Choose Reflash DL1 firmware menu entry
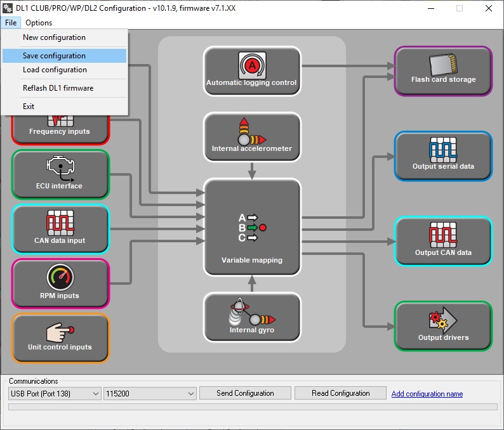Screen dimensions: 504x430 pyautogui.click(x=58, y=88)
